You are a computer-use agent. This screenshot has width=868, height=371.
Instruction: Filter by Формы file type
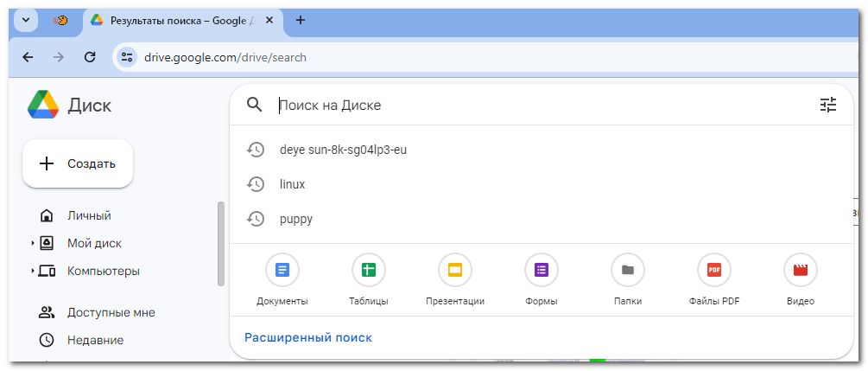click(x=542, y=280)
